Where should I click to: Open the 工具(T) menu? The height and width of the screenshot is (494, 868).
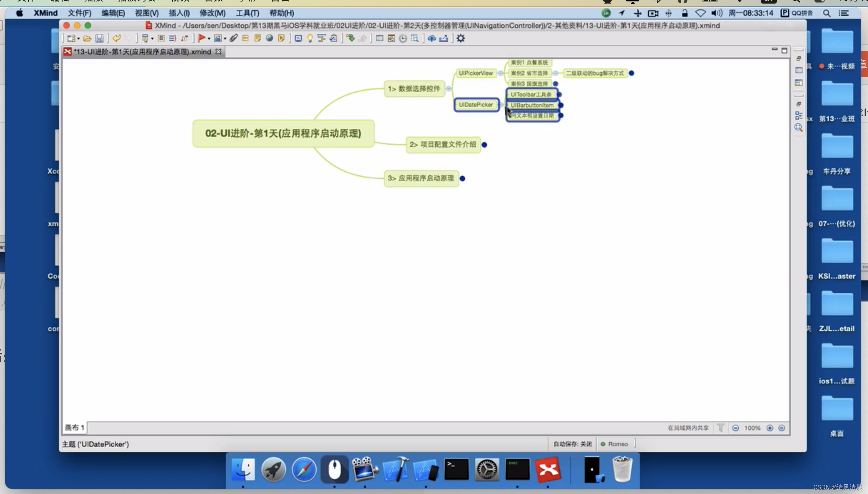click(247, 13)
